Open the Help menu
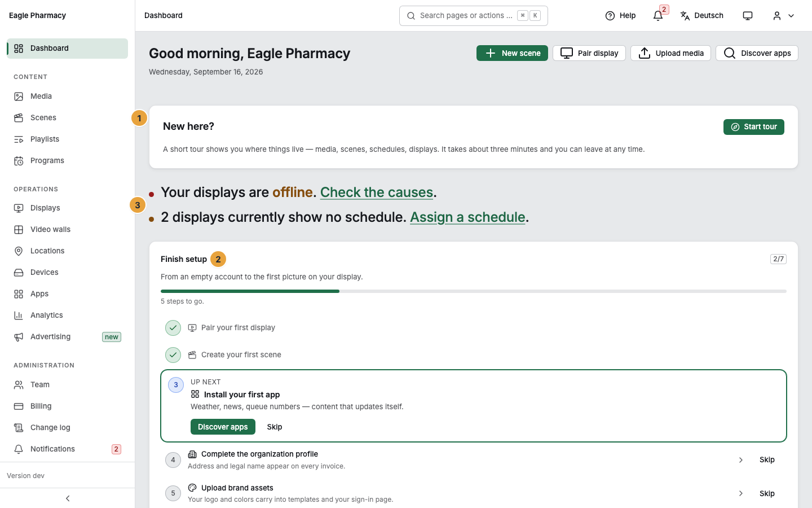Screen dimensions: 812x508 tap(620, 16)
